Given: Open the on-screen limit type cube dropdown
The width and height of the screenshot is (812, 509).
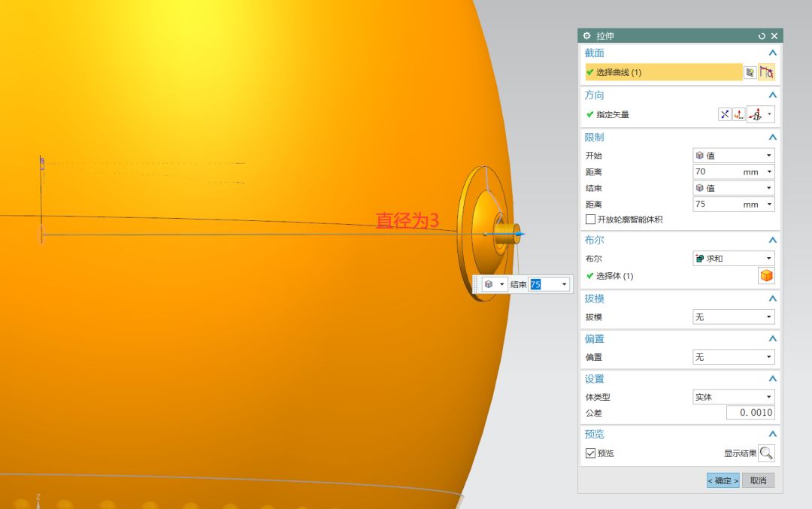Looking at the screenshot, I should point(495,284).
